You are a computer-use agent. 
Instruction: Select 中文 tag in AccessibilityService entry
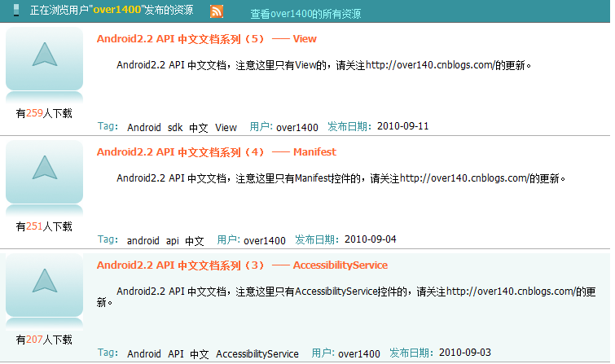point(200,353)
